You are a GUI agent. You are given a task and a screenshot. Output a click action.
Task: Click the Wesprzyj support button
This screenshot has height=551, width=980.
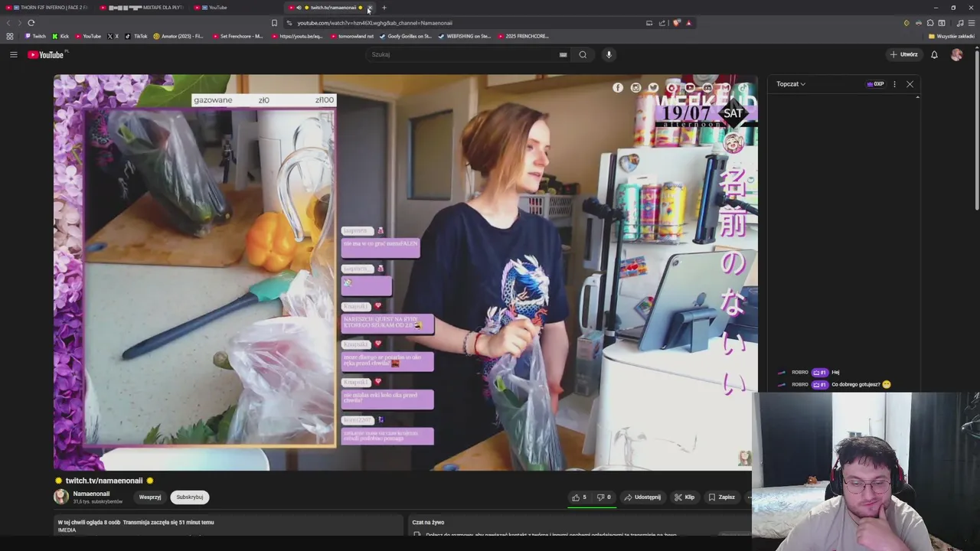[150, 497]
